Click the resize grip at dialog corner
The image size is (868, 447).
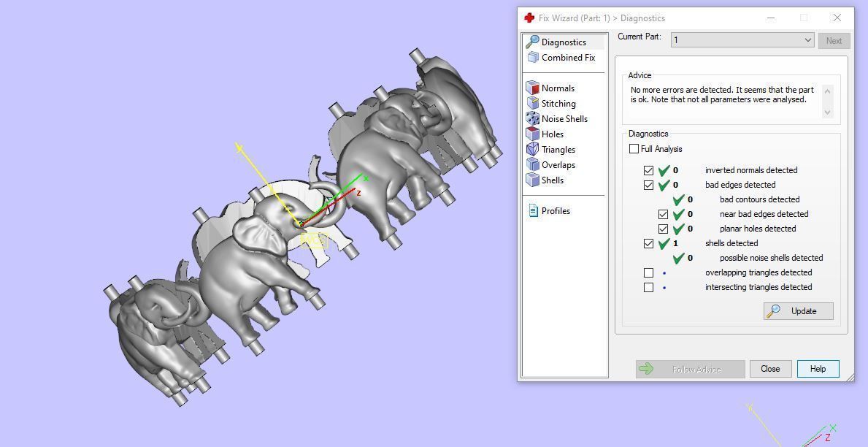[x=850, y=377]
